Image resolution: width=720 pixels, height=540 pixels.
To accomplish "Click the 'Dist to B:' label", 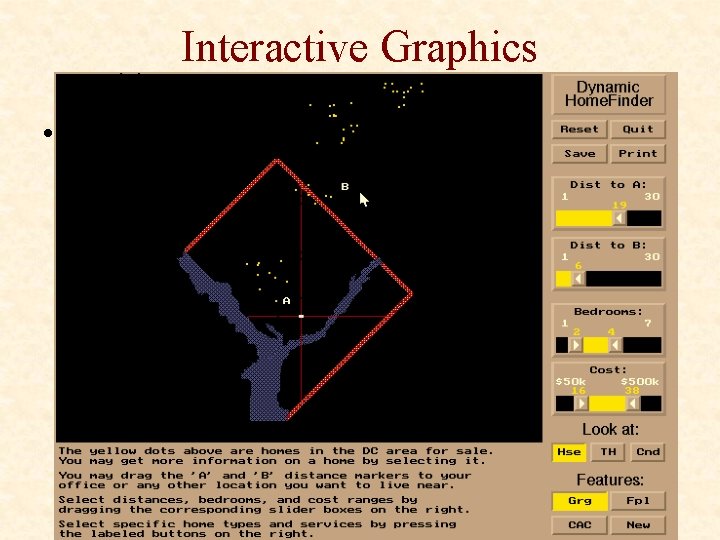I will coord(608,245).
